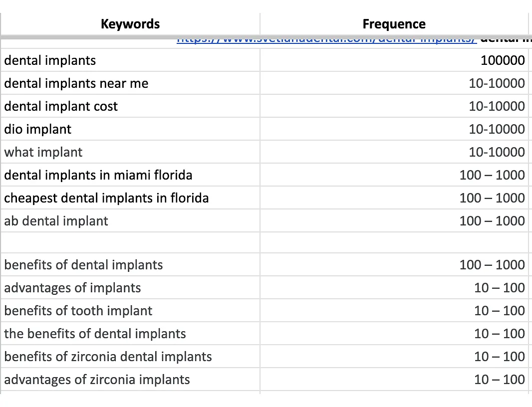Select 'benefits of zirconia dental implants' cell

click(108, 357)
